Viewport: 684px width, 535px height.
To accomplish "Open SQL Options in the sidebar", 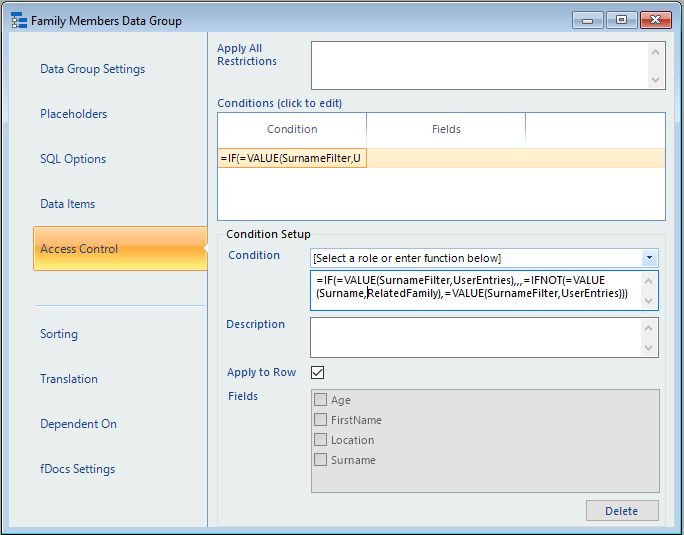I will point(73,159).
